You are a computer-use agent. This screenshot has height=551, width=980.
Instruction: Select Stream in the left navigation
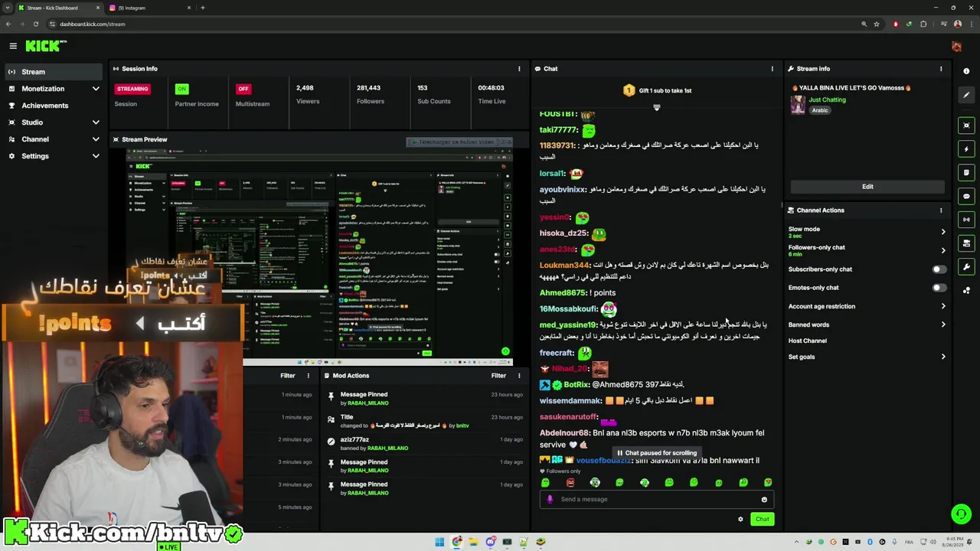tap(53, 72)
